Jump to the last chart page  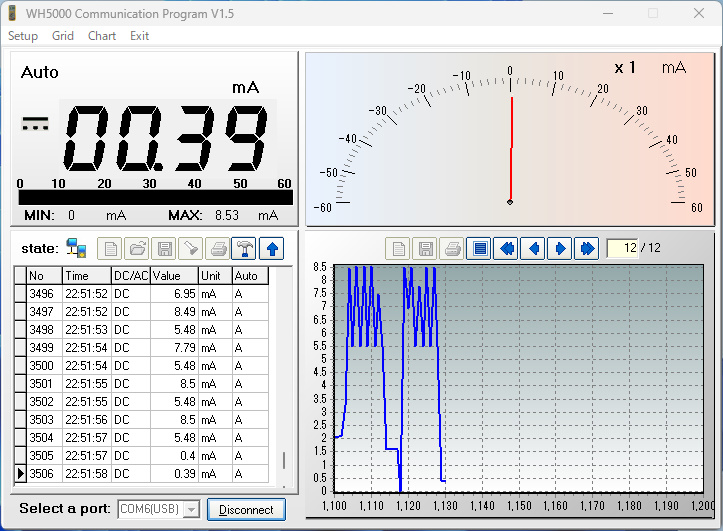tap(586, 248)
